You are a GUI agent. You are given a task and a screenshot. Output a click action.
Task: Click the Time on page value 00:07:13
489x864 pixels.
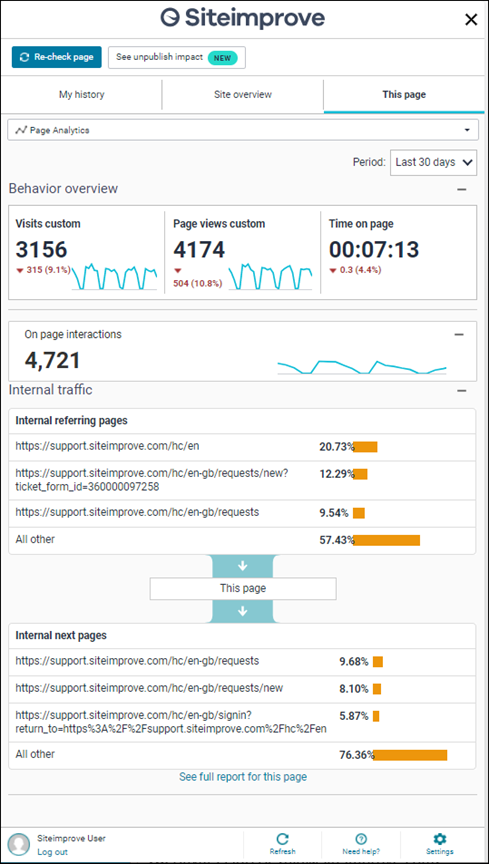[374, 250]
